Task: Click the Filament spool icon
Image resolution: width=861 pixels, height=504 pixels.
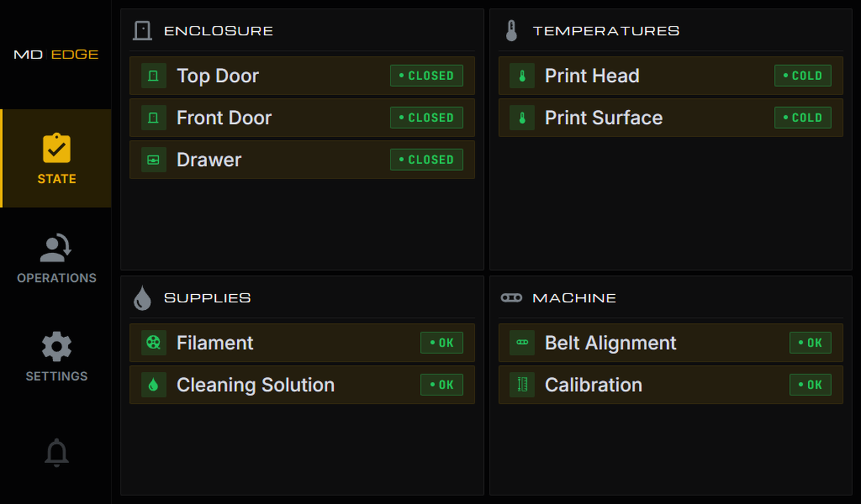Action: 153,343
